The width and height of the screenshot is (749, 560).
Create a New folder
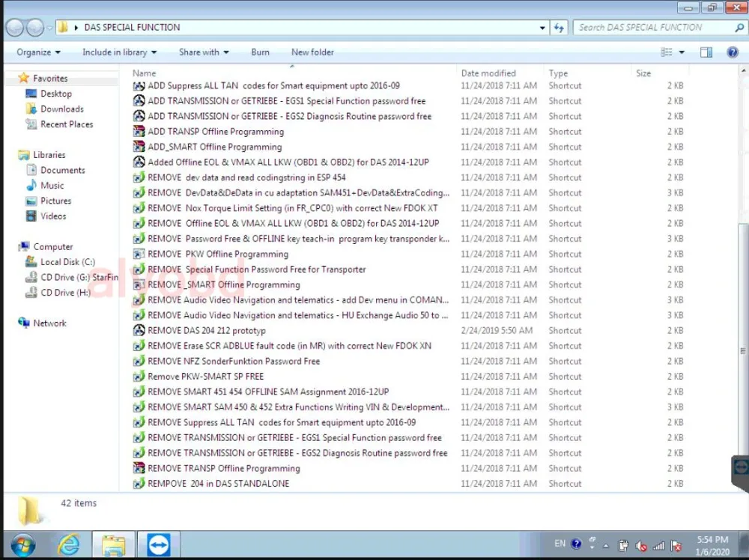pos(312,52)
